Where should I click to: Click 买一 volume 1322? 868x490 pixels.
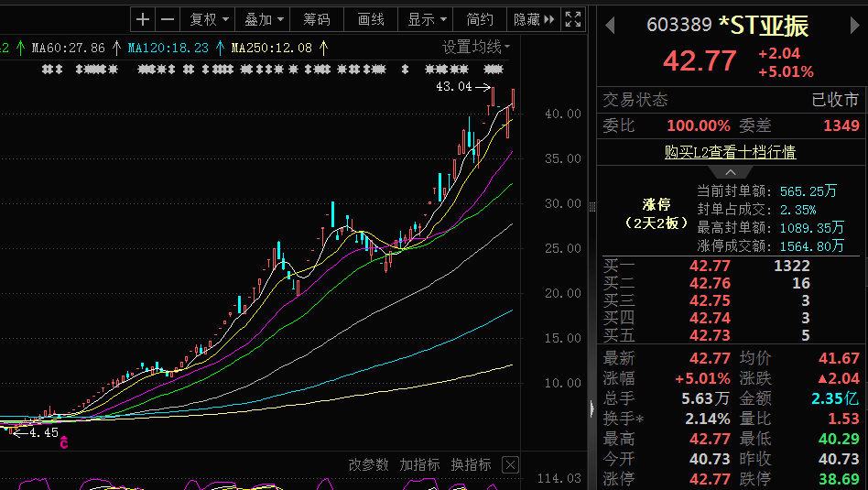pyautogui.click(x=792, y=266)
